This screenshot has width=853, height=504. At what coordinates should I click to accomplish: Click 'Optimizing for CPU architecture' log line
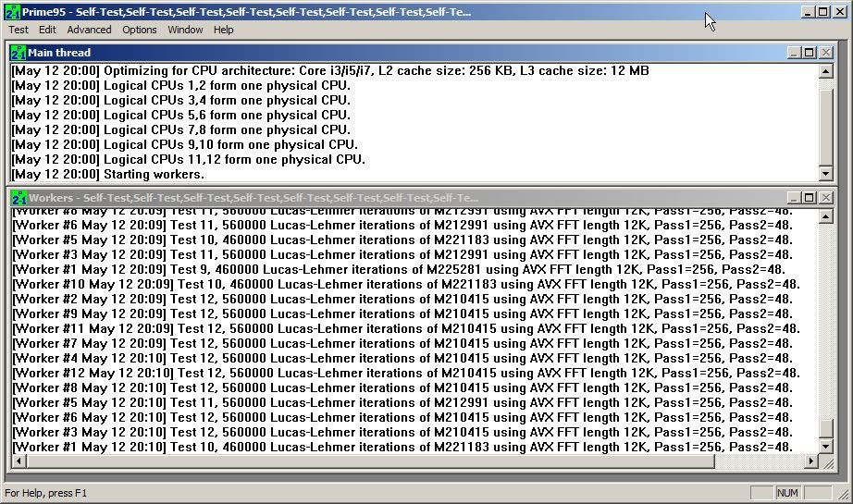click(330, 70)
